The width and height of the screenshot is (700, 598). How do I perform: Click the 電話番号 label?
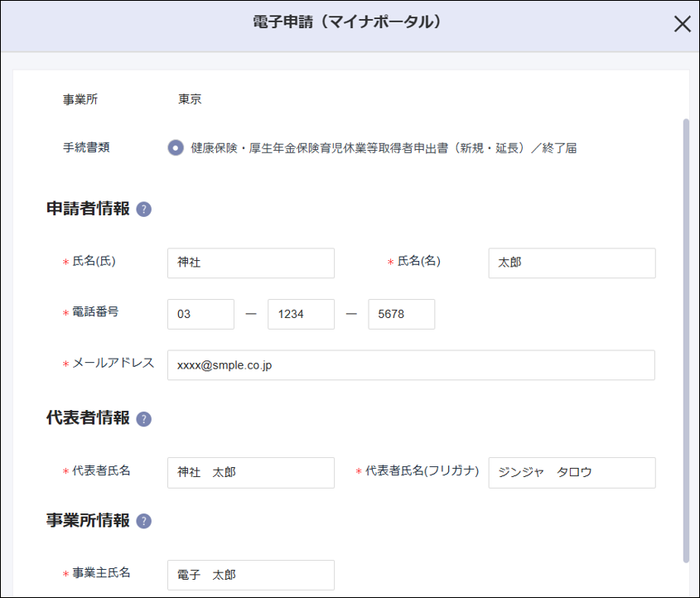tap(95, 312)
